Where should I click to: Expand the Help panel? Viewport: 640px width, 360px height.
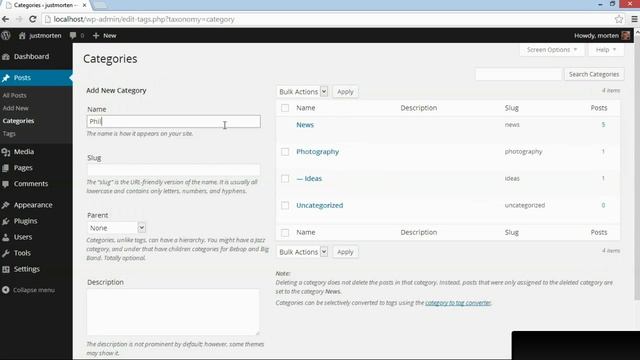pos(606,50)
